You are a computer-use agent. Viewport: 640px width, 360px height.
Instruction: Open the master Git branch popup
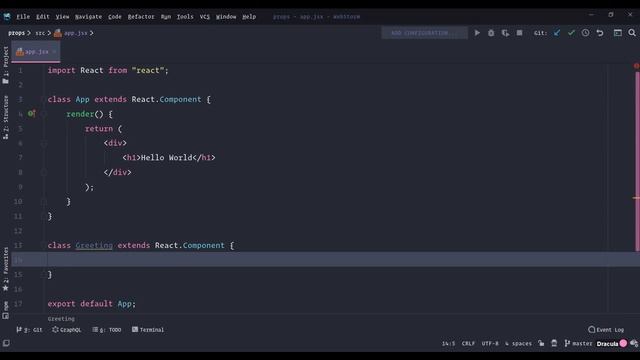coord(578,344)
